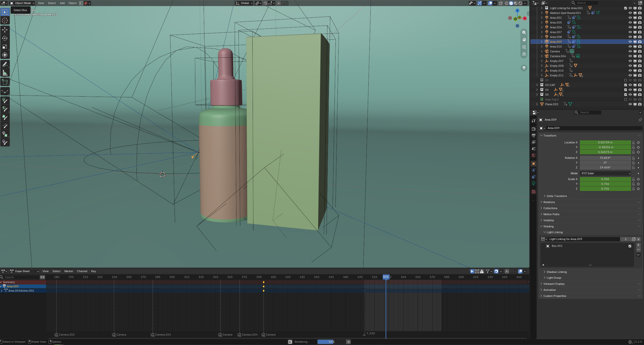Click the pin icon beside Area.009 header
This screenshot has width=644, height=345.
pos(640,120)
